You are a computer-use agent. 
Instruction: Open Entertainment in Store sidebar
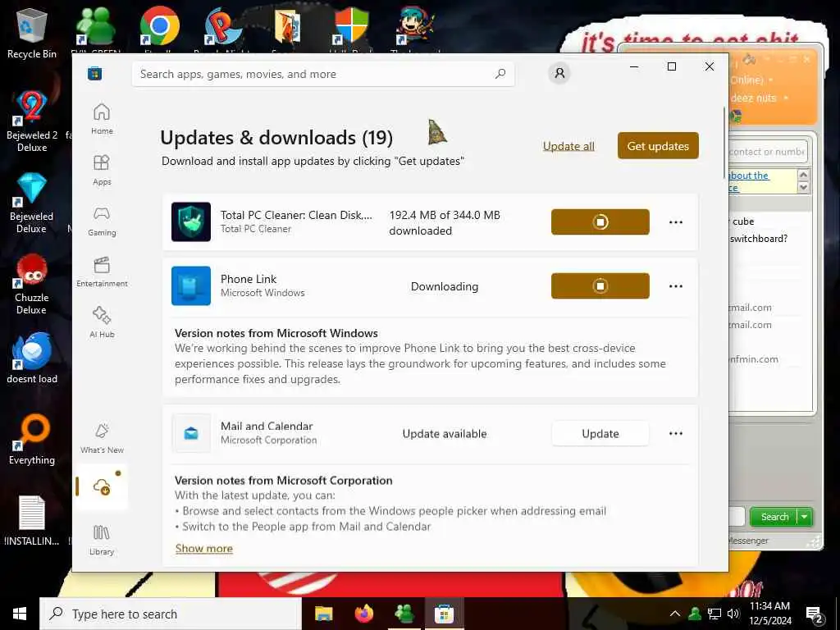click(x=102, y=272)
